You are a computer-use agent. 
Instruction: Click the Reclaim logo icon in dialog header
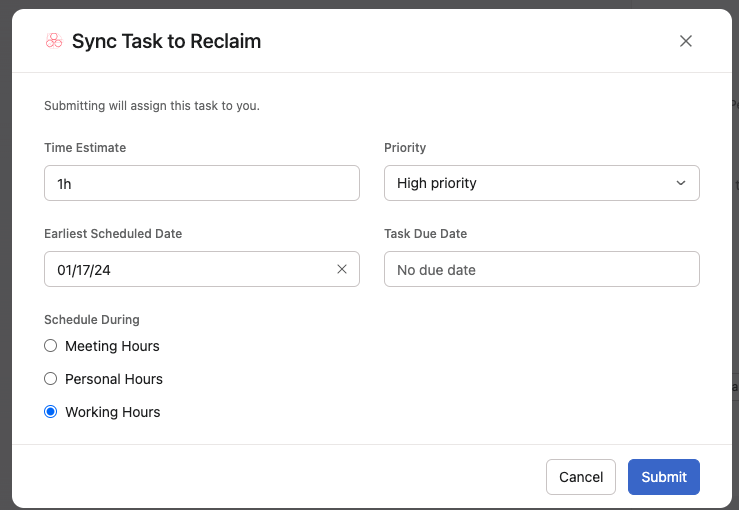54,41
